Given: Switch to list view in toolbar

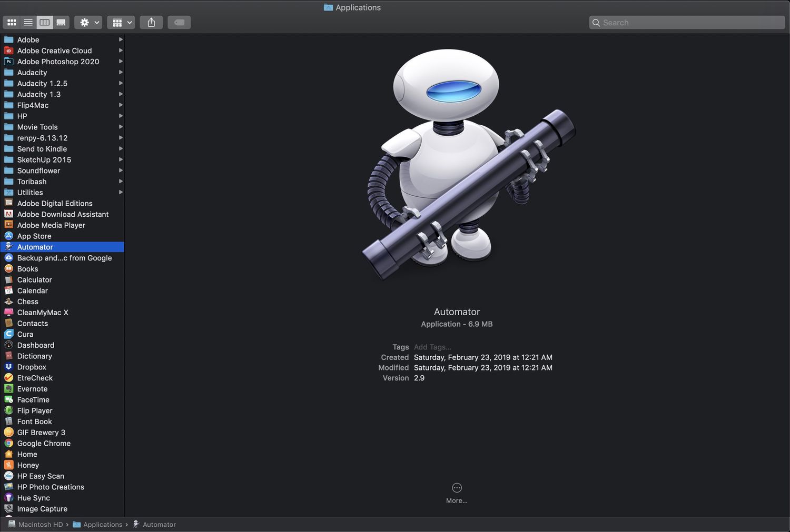Looking at the screenshot, I should 28,23.
